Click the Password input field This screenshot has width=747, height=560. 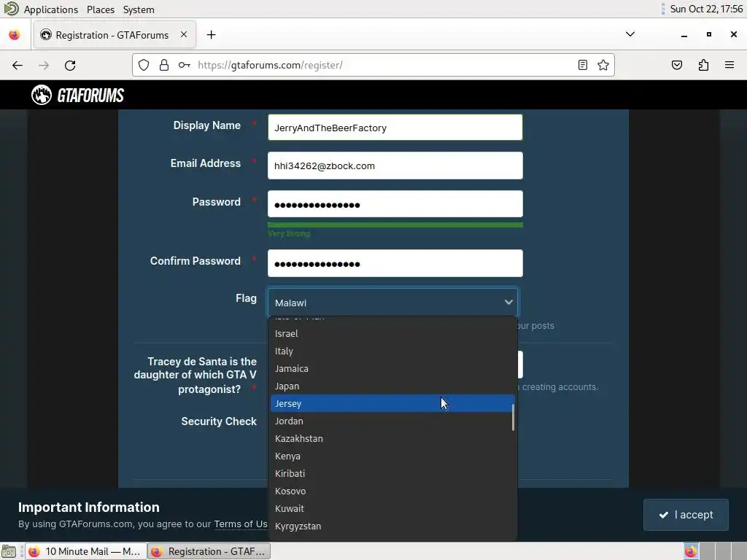395,204
